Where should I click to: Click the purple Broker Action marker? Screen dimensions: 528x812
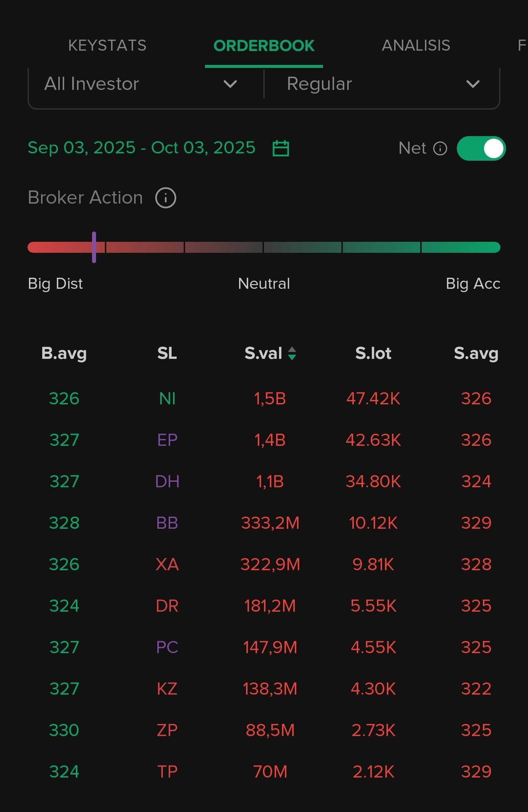(x=94, y=247)
